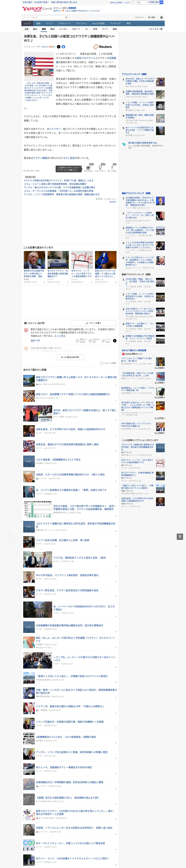
Task: Share article on Facebook
Action: click(x=63, y=47)
